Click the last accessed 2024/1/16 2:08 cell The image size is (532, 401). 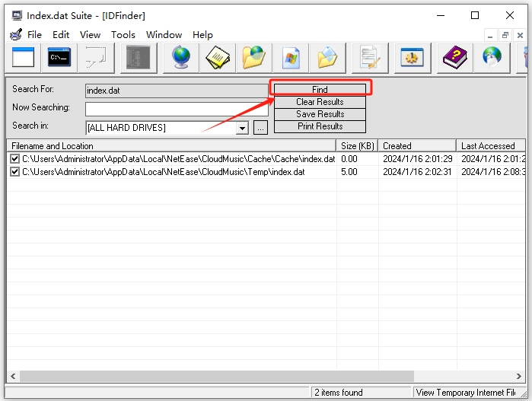pos(493,172)
